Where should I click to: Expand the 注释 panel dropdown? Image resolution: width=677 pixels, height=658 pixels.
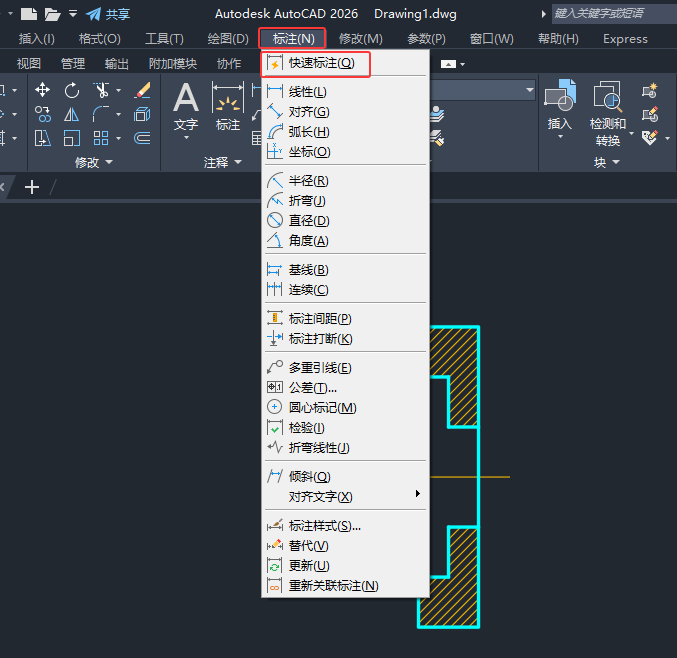pos(223,162)
